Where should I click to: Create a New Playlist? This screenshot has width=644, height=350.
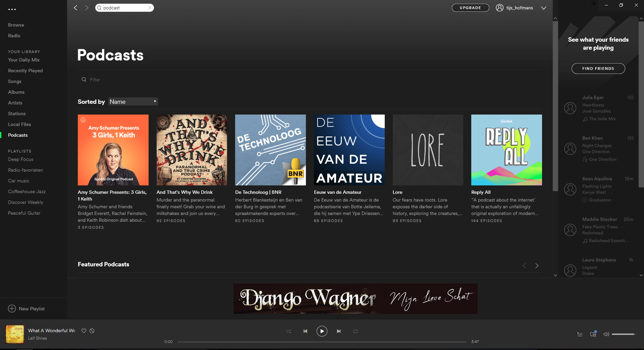26,309
